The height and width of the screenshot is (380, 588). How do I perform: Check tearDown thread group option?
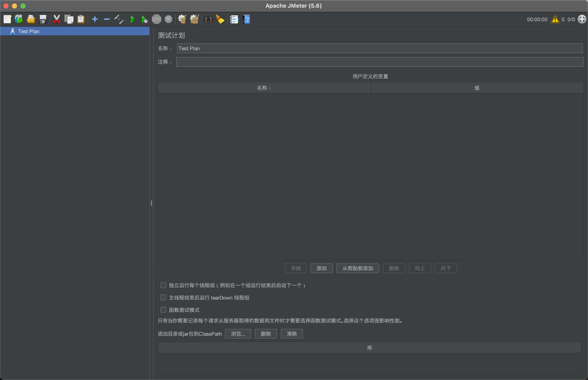(163, 298)
